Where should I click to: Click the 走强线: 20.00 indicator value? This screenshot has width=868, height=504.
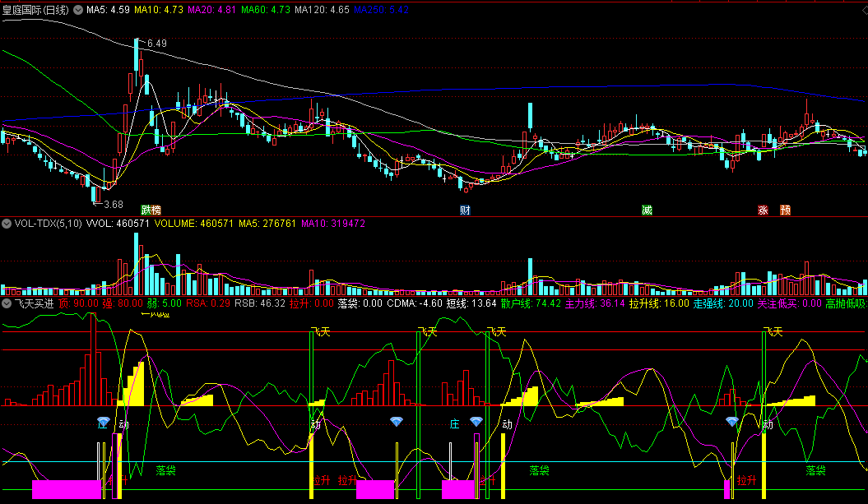[x=723, y=303]
